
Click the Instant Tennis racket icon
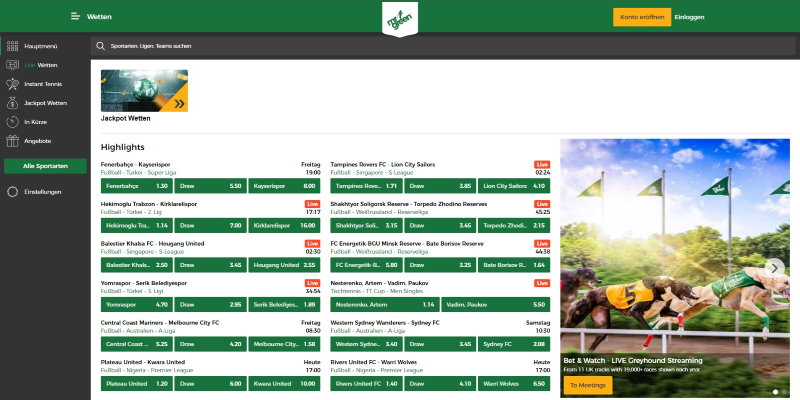tap(13, 84)
